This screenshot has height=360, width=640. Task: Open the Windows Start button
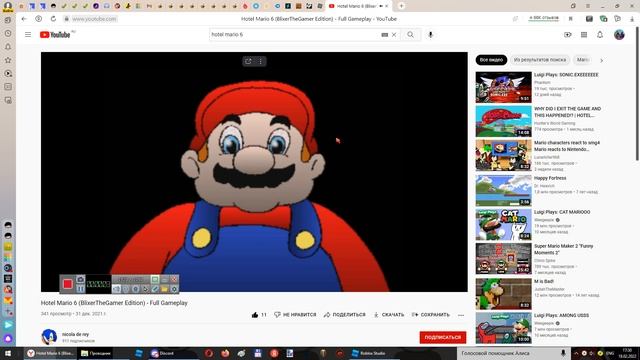[8, 353]
